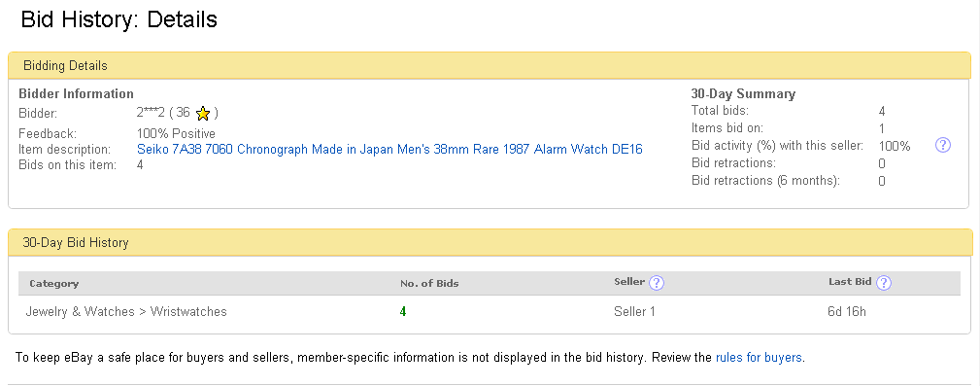Click the green number of bids value 4

point(403,311)
